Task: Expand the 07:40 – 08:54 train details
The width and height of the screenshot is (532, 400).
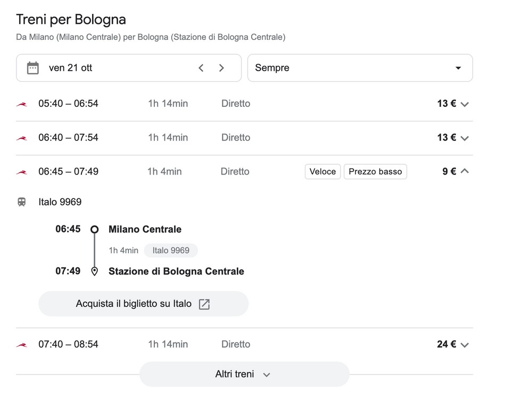Action: point(464,345)
